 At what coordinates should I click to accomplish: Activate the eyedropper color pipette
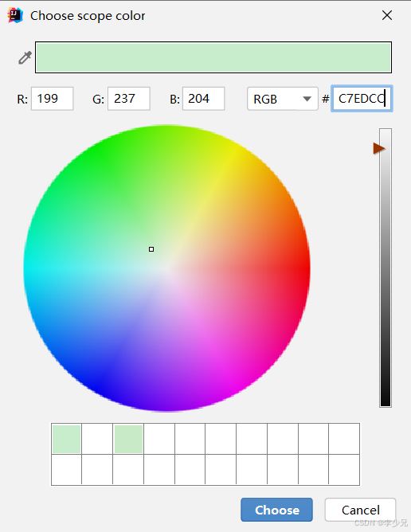click(25, 57)
